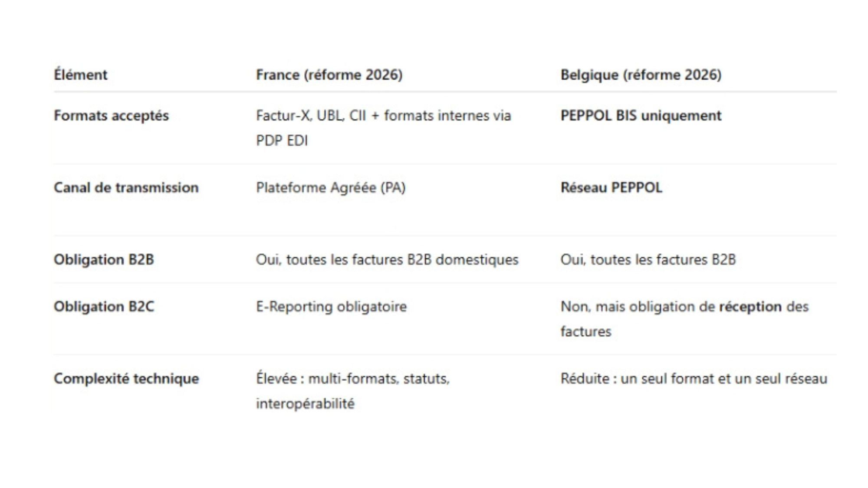Viewport: 868px width, 488px height.
Task: Select the "PEPPOL BIS uniquement" cell
Action: tap(641, 115)
